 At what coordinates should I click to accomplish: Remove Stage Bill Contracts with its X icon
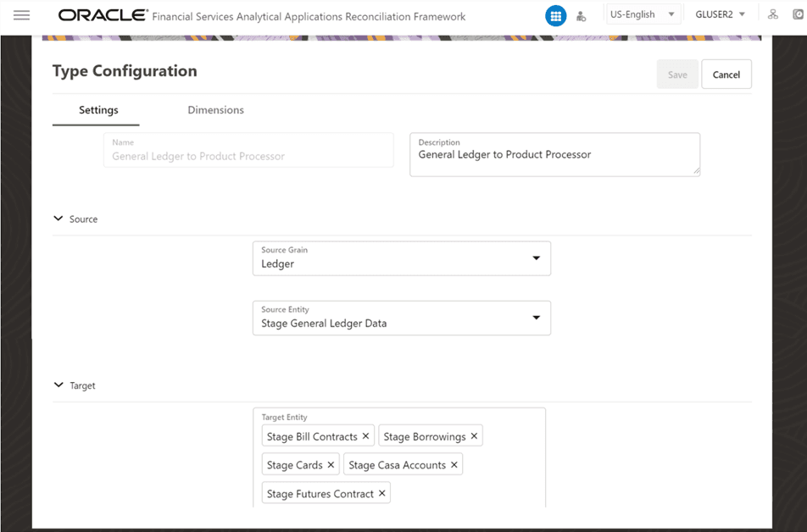tap(365, 435)
